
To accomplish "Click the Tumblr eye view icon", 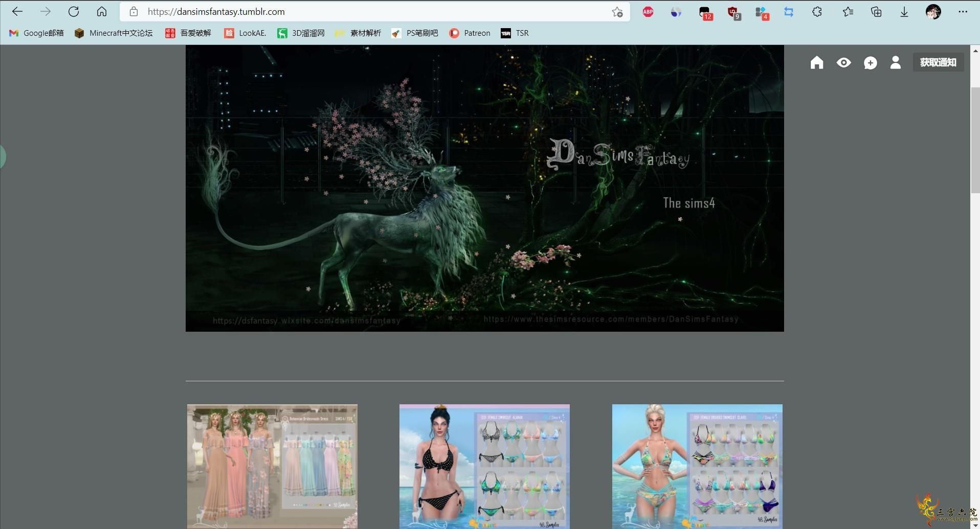I will [x=844, y=62].
